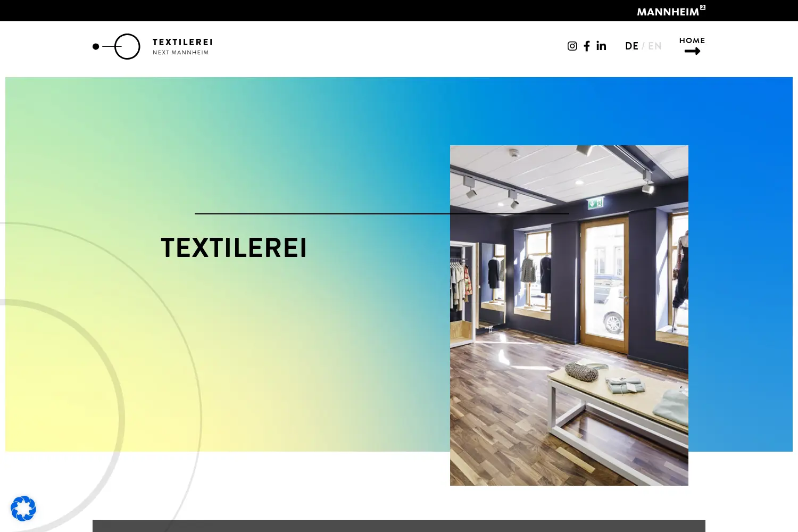This screenshot has height=532, width=798.
Task: Switch language to EN
Action: [x=655, y=46]
